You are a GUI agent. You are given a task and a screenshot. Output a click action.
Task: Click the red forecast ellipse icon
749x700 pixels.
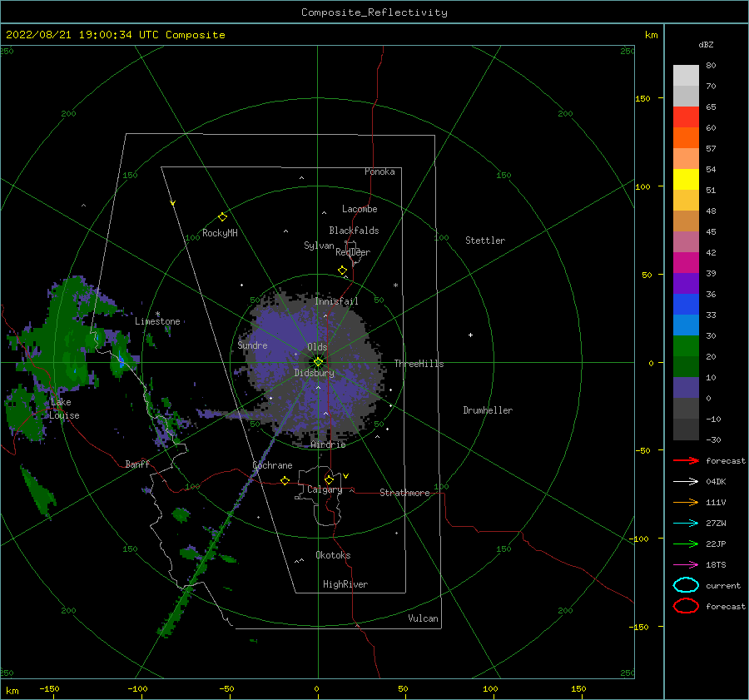[686, 606]
